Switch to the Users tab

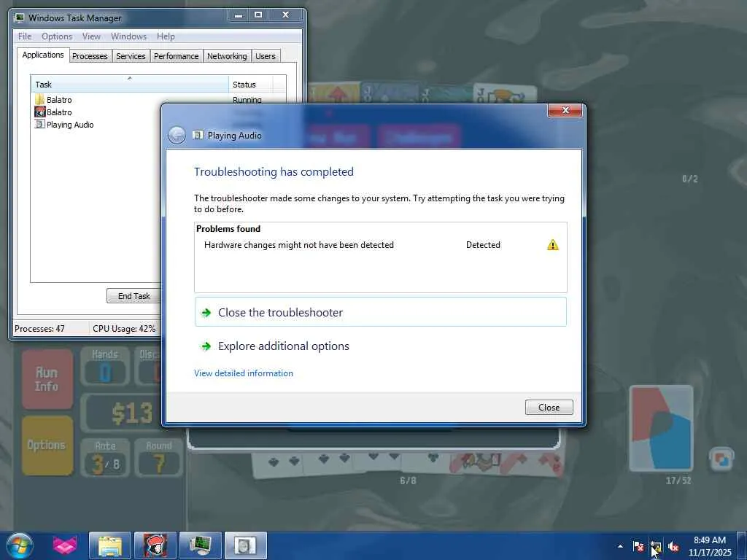click(266, 56)
